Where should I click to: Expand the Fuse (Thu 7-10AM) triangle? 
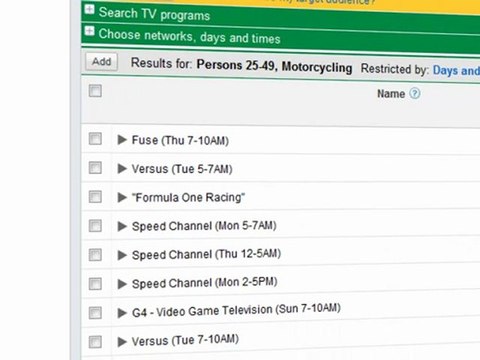pos(122,140)
